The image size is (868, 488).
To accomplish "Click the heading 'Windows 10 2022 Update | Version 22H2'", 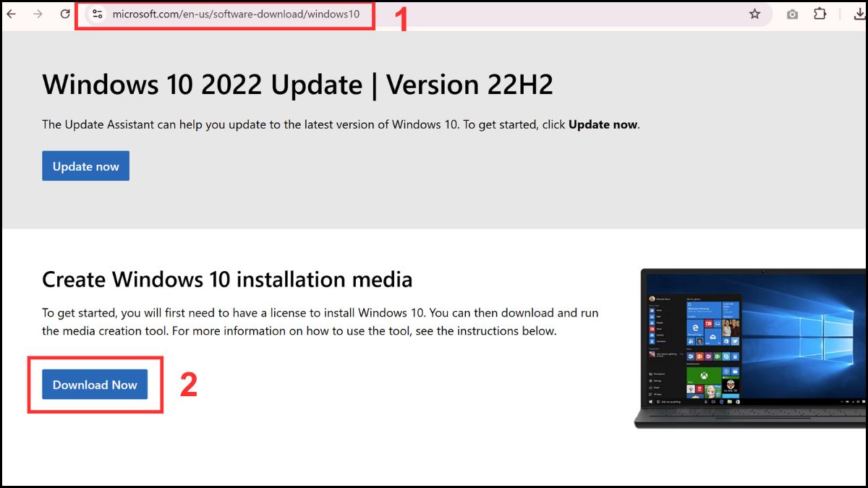I will tap(297, 85).
